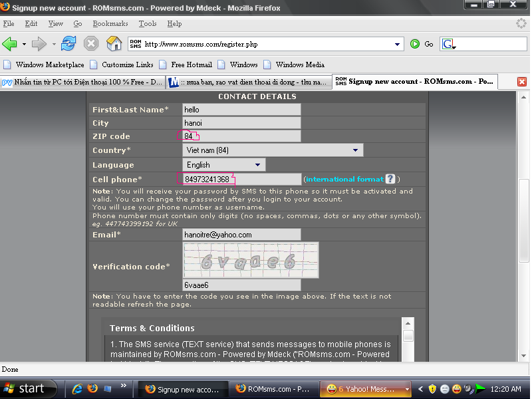Viewport: 532px width, 399px height.
Task: Click Show Desktop quick launch icon
Action: (108, 388)
